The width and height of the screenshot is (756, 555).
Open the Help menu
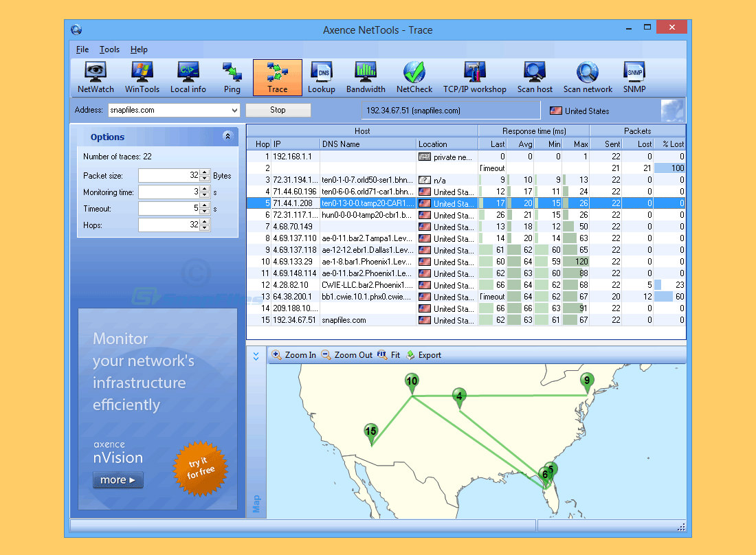pyautogui.click(x=139, y=49)
